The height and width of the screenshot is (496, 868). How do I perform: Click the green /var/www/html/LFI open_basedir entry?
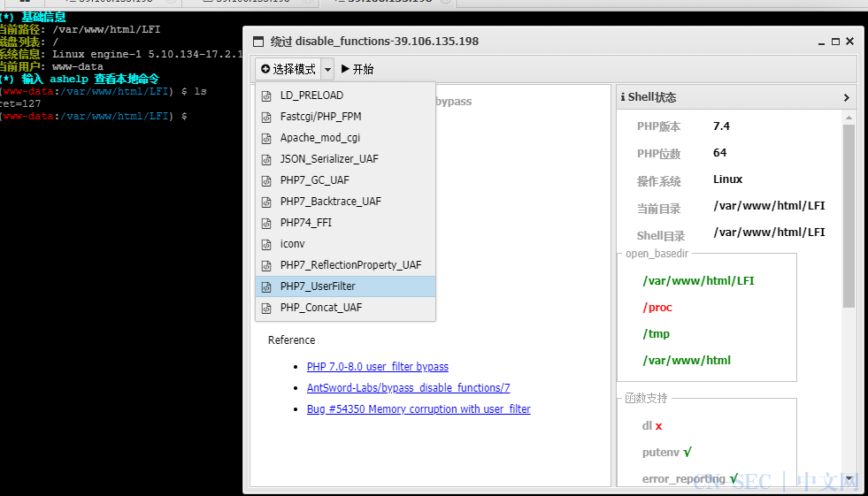click(698, 281)
